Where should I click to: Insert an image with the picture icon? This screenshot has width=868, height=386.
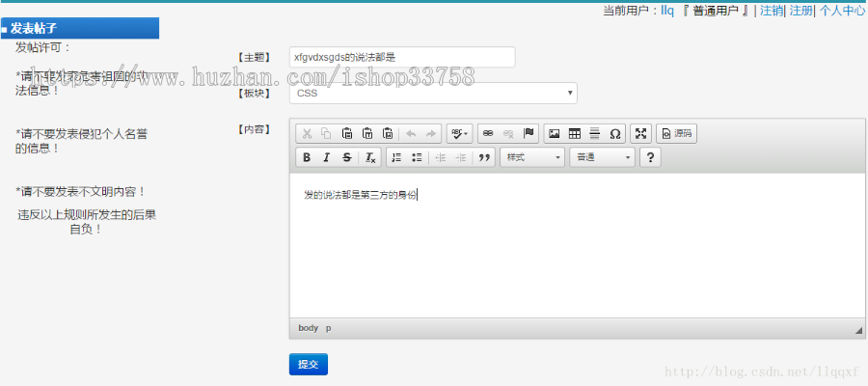[555, 133]
